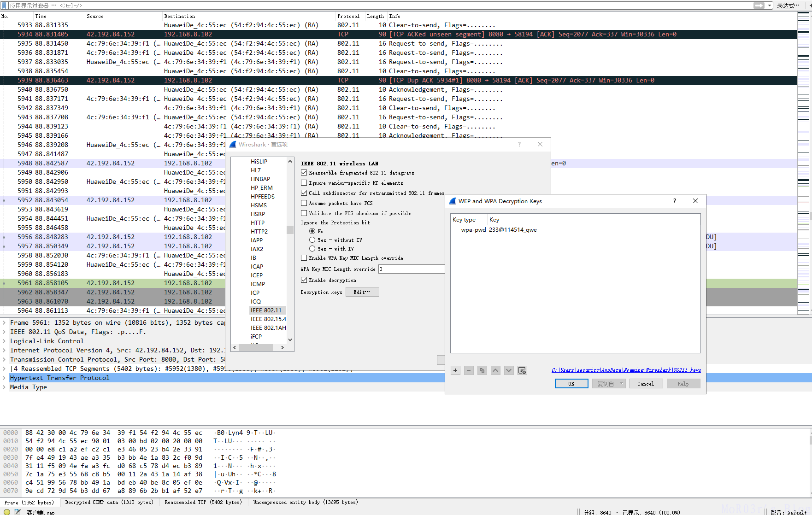Copy the selected decryption key entry

point(482,370)
